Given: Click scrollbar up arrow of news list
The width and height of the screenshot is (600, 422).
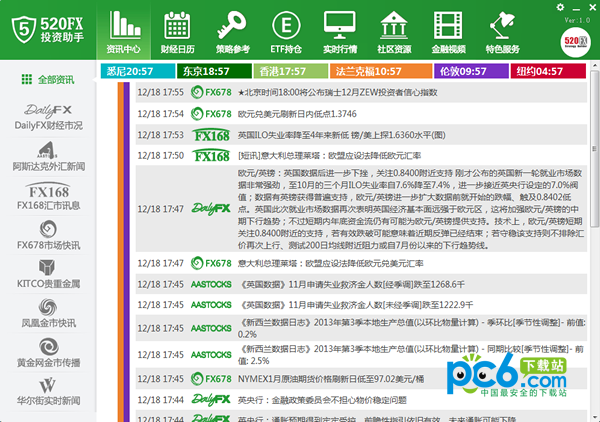Looking at the screenshot, I should (595, 65).
